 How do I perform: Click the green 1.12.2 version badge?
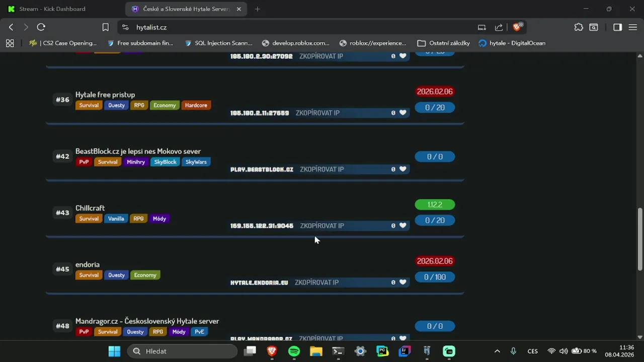(x=435, y=205)
